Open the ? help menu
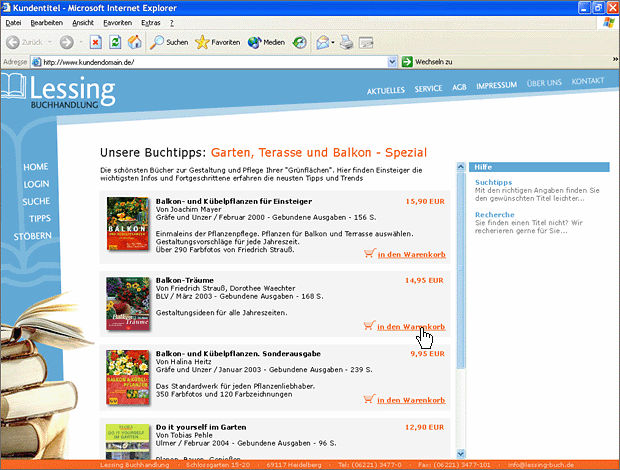Screen dimensions: 620x470 [x=172, y=23]
